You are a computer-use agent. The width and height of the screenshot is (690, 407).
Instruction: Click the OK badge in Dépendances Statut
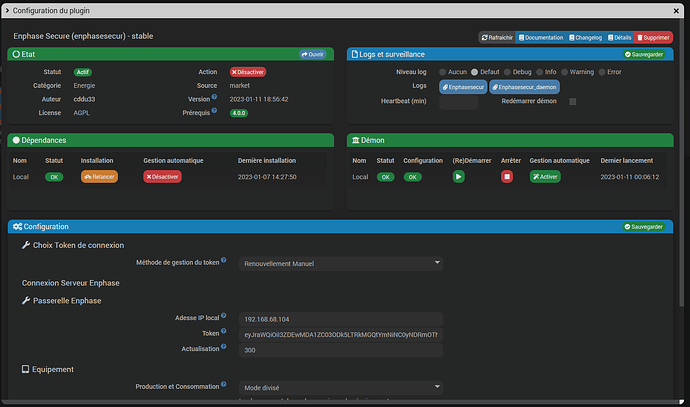coord(54,177)
